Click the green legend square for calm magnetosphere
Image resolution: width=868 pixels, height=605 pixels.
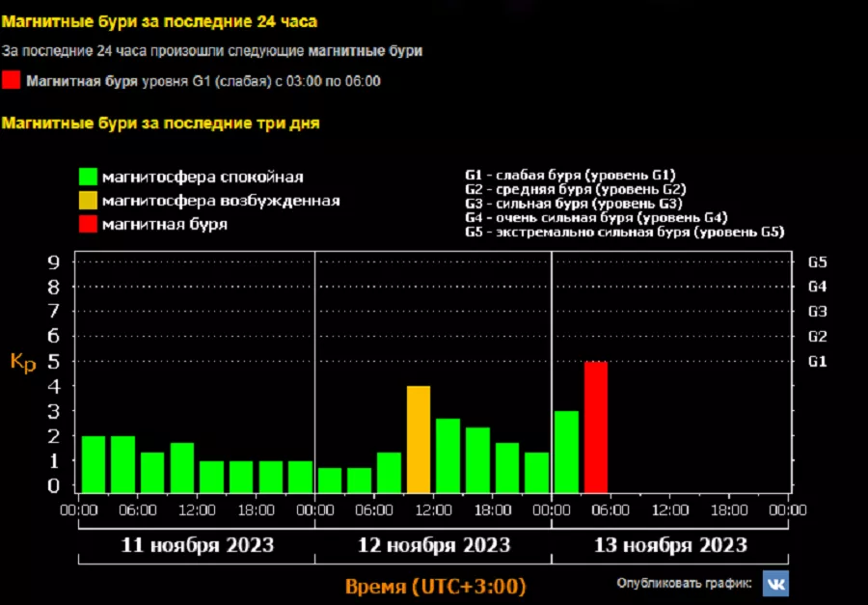click(x=89, y=177)
